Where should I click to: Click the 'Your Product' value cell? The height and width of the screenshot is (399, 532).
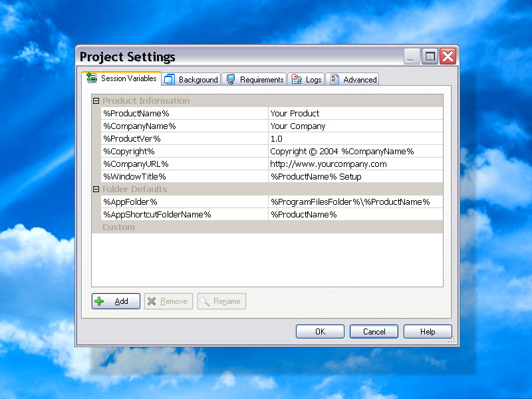356,113
